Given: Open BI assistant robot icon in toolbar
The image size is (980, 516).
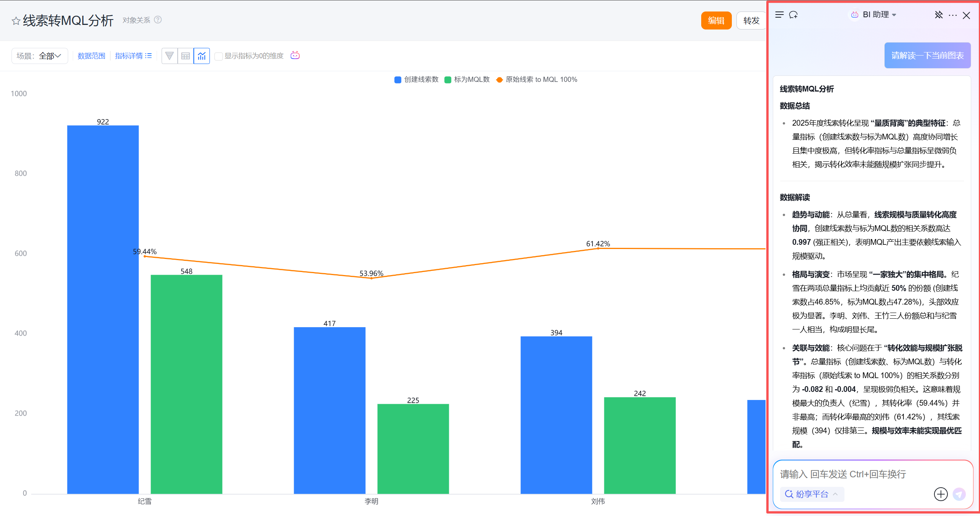Looking at the screenshot, I should (295, 56).
